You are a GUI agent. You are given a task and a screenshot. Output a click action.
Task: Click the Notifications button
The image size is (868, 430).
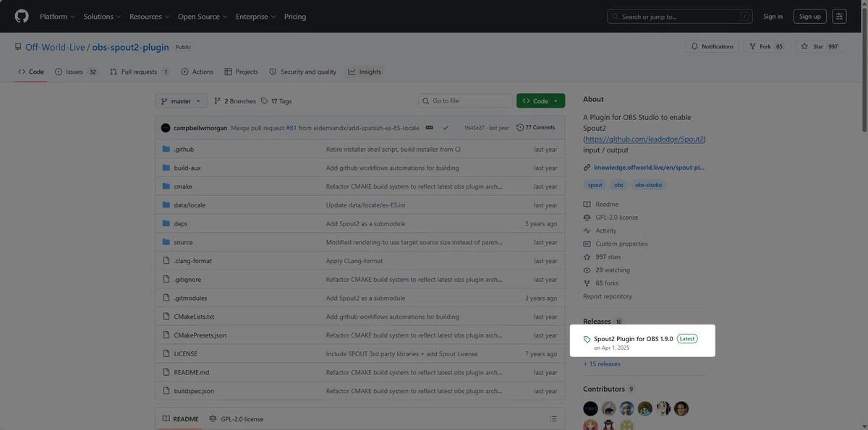(x=712, y=46)
